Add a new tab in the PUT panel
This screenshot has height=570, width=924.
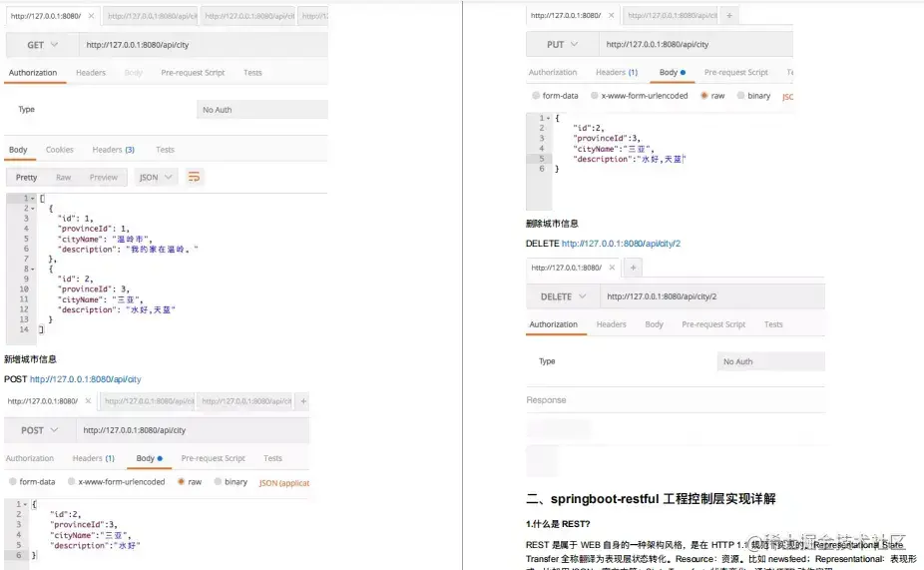[729, 15]
